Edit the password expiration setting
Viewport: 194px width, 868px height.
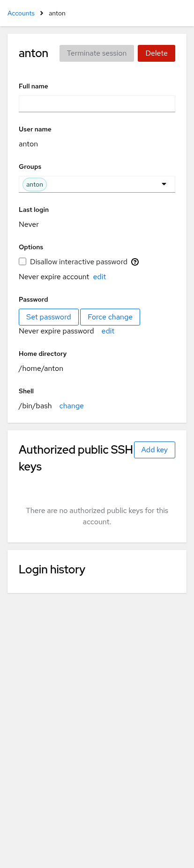pos(108,331)
